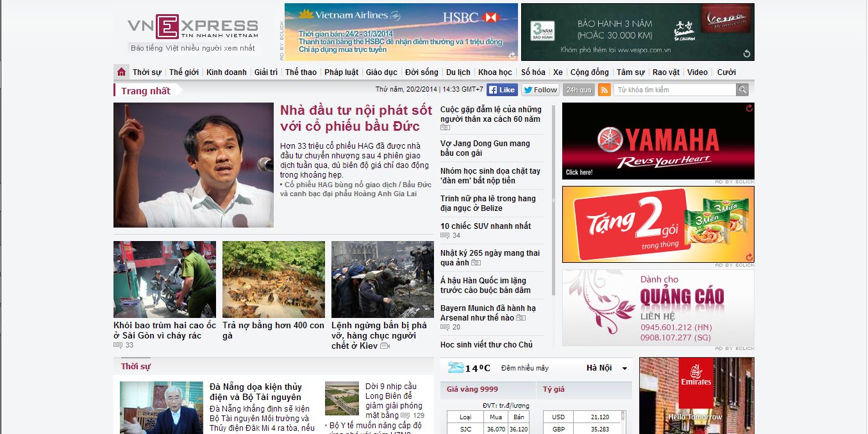Select 'Đời sống' in the menu
The height and width of the screenshot is (434, 868).
coord(422,72)
